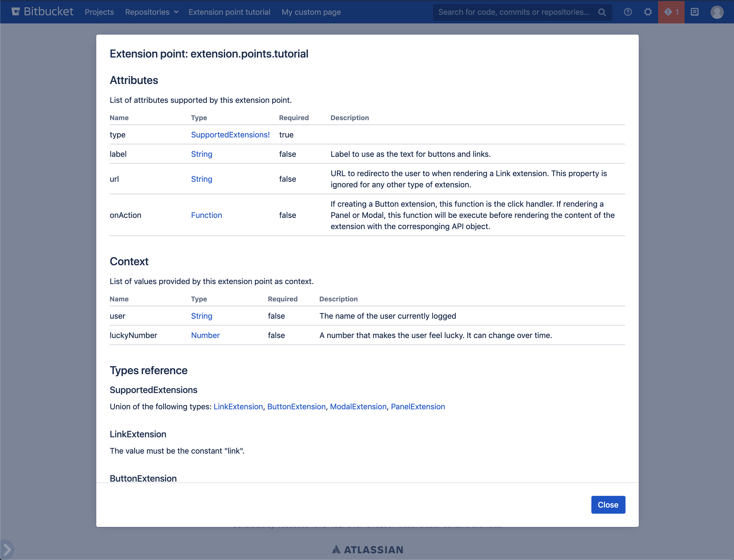Click the PanelExtension union type link

tap(418, 406)
